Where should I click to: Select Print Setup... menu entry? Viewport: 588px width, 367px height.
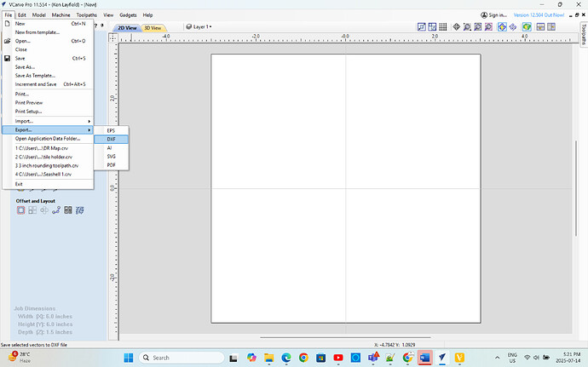pos(48,112)
